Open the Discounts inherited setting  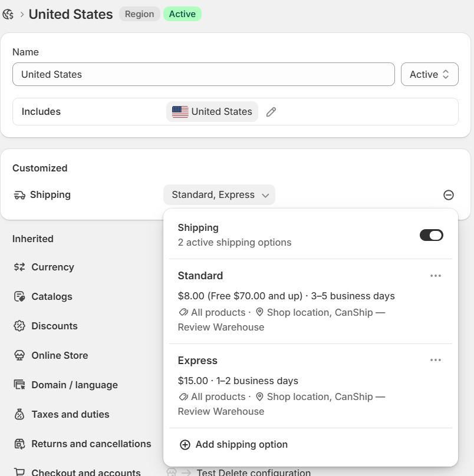click(x=55, y=326)
